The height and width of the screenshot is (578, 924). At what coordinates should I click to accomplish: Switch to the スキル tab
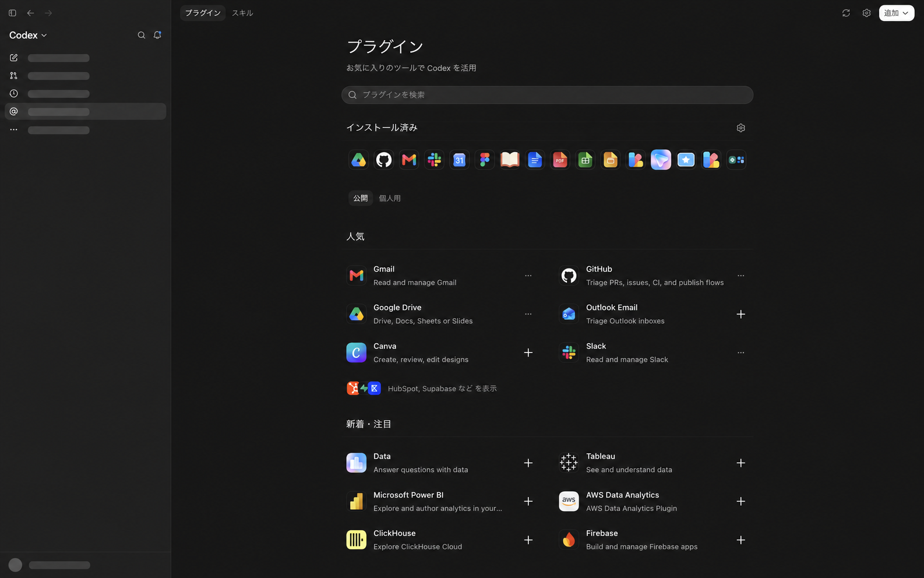[x=242, y=13]
